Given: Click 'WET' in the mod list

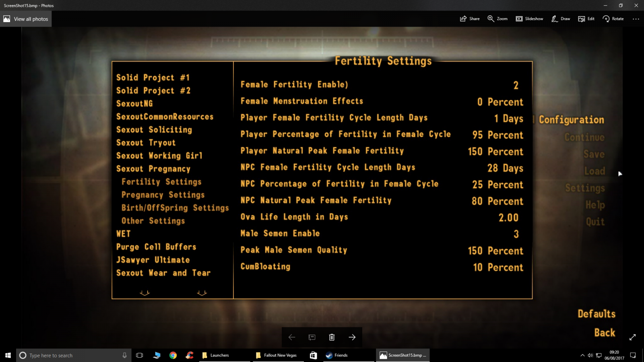Looking at the screenshot, I should (x=124, y=234).
